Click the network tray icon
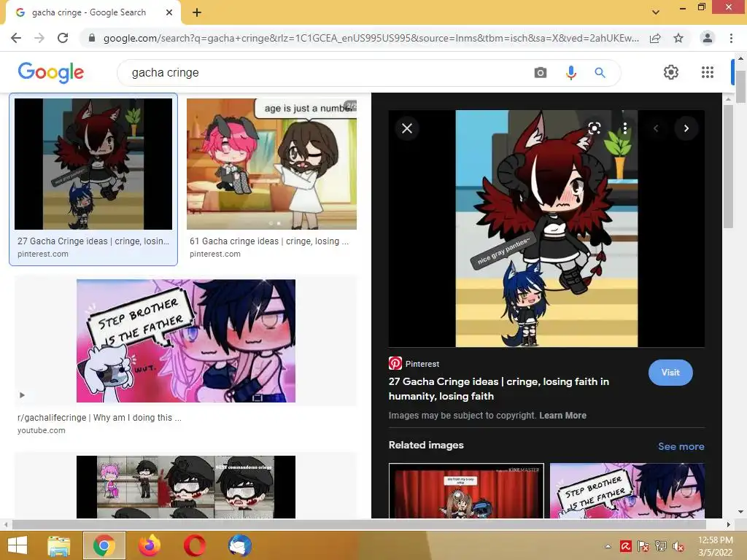747x560 pixels. 661,546
